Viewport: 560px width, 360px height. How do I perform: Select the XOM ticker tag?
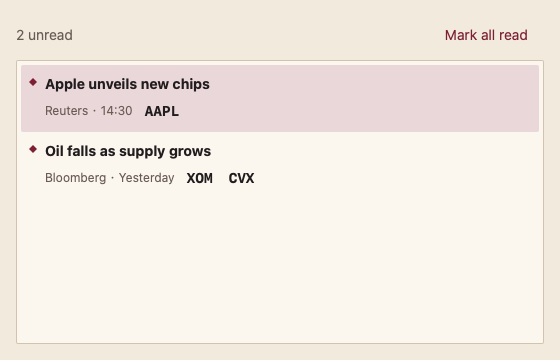tap(200, 178)
